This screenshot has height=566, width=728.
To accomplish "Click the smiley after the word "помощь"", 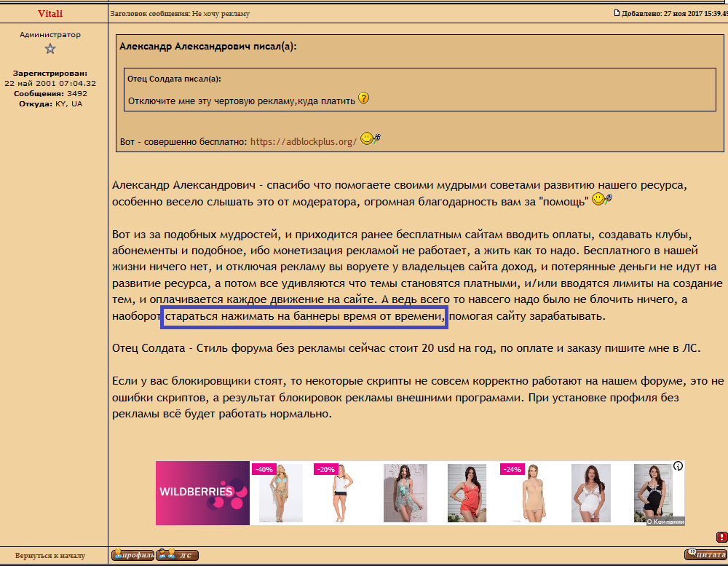I will point(601,199).
